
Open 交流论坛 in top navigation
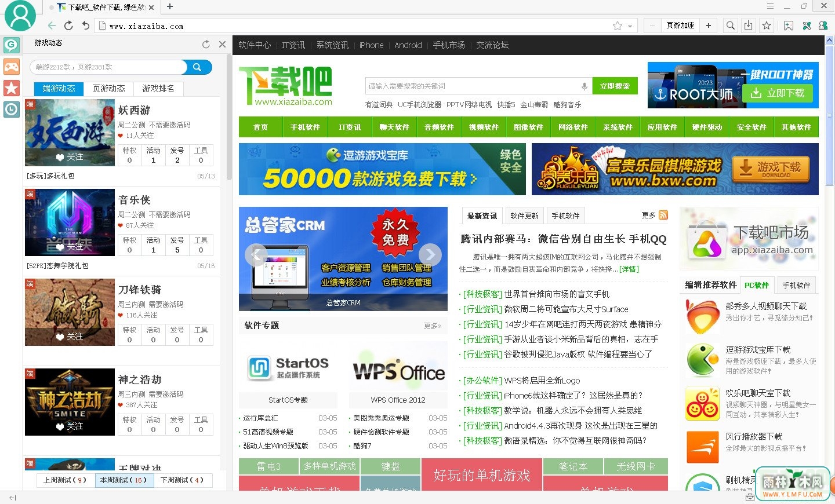pyautogui.click(x=492, y=45)
